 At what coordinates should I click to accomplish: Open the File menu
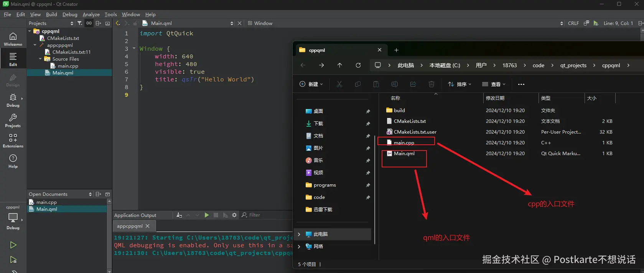coord(7,14)
